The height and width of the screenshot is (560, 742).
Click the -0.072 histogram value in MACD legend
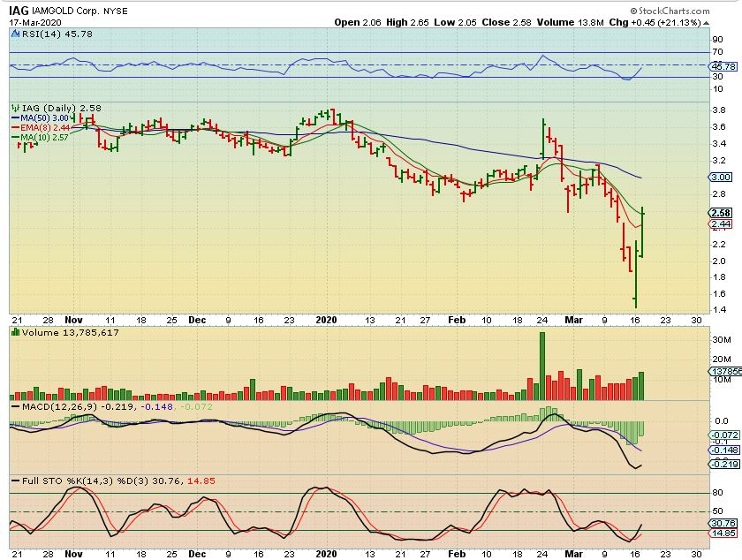(x=196, y=406)
